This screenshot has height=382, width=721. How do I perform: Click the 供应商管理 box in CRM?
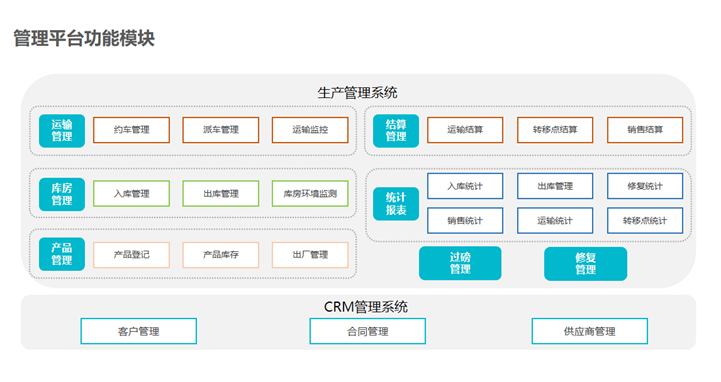pos(589,331)
